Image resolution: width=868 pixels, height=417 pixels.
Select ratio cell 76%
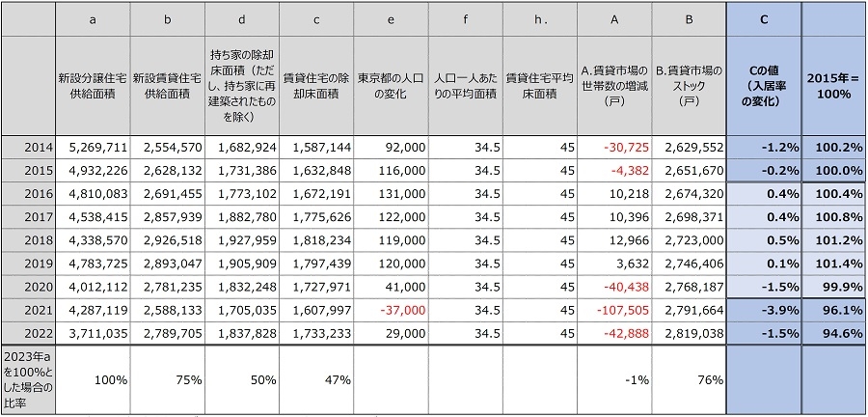[689, 380]
